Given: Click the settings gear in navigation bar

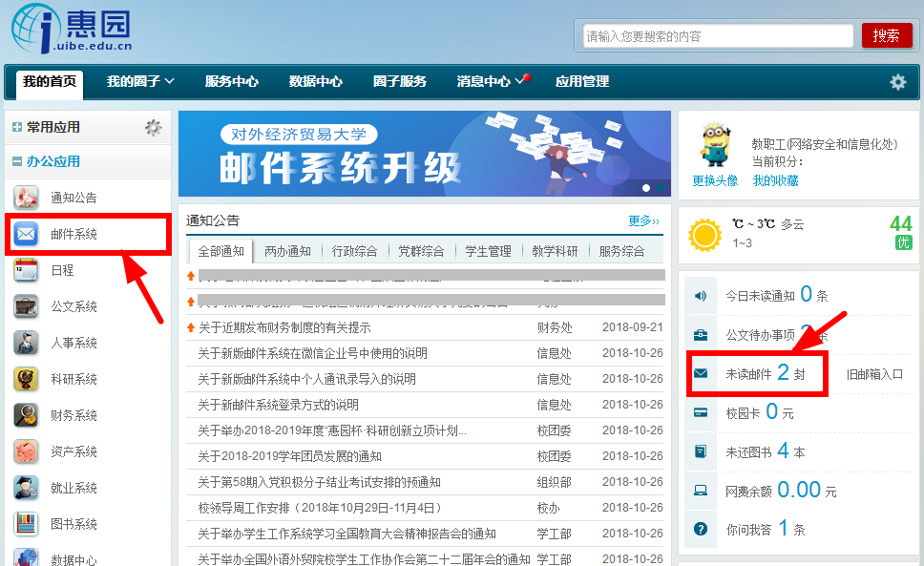Looking at the screenshot, I should pos(897,82).
